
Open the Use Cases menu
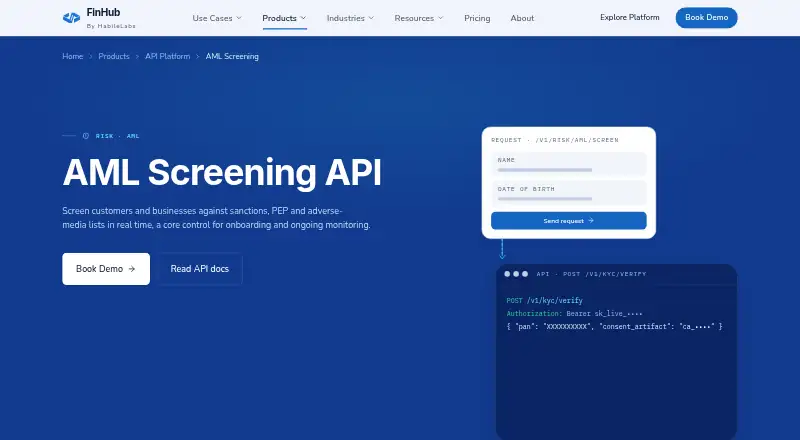pos(217,18)
